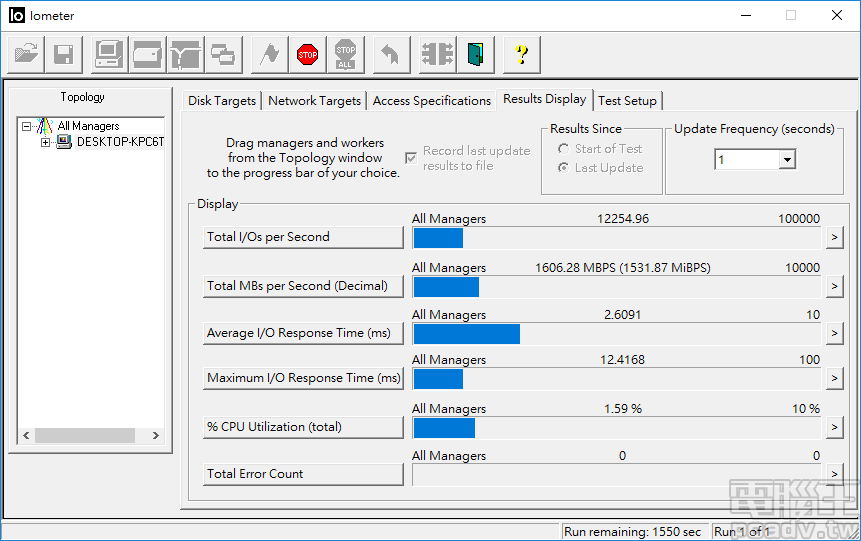Stop current test red sign
Image resolution: width=861 pixels, height=541 pixels.
308,54
